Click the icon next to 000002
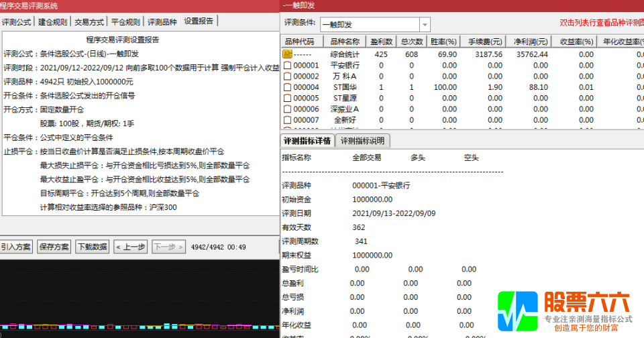The image size is (644, 338). [x=287, y=76]
